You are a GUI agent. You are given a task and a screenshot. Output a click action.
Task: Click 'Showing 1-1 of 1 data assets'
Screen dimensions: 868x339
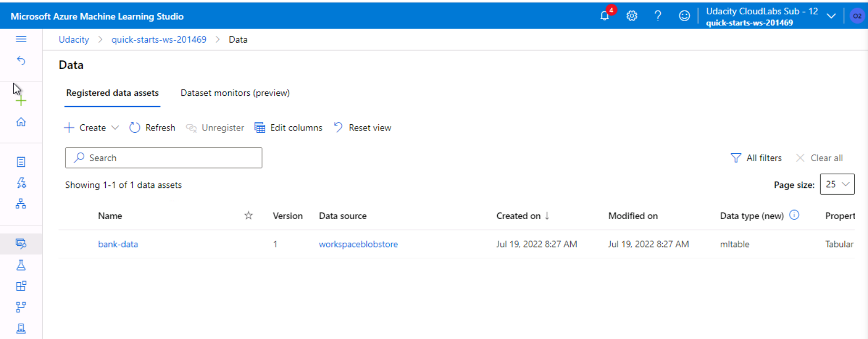123,185
